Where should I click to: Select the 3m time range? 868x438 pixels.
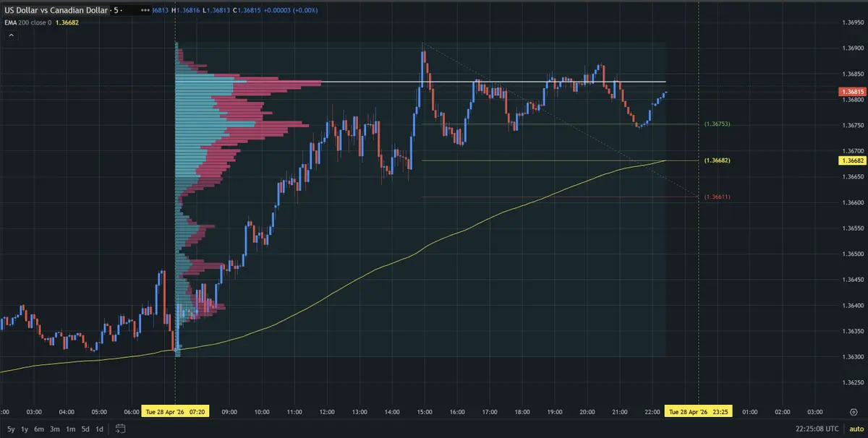pos(55,429)
